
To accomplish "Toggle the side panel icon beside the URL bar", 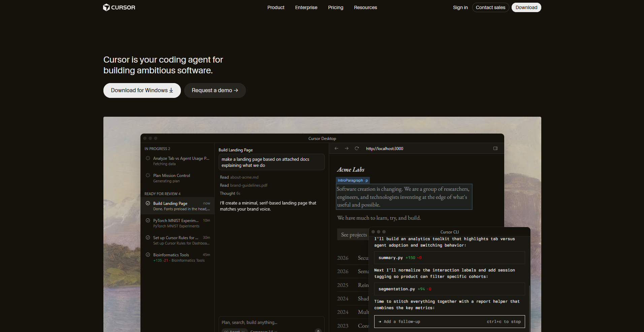I will (495, 148).
